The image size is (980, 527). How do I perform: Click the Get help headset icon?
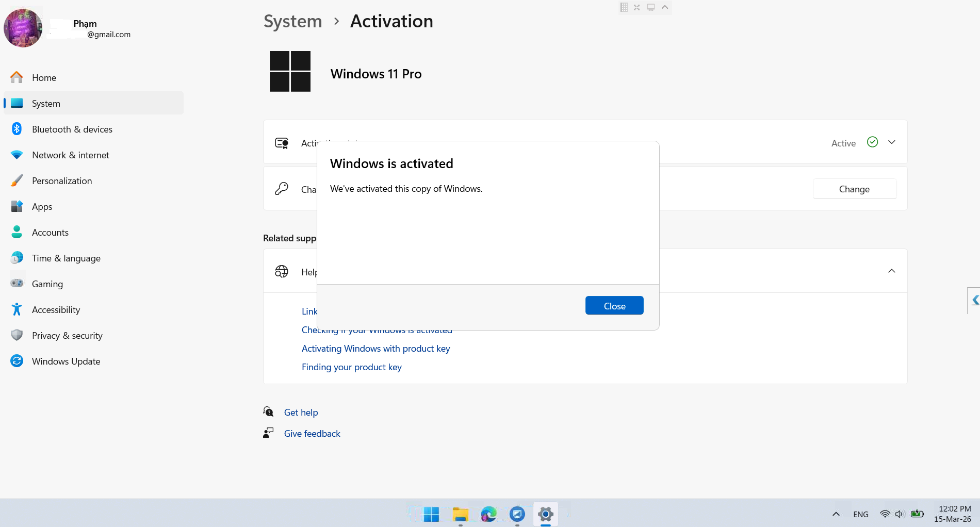268,411
